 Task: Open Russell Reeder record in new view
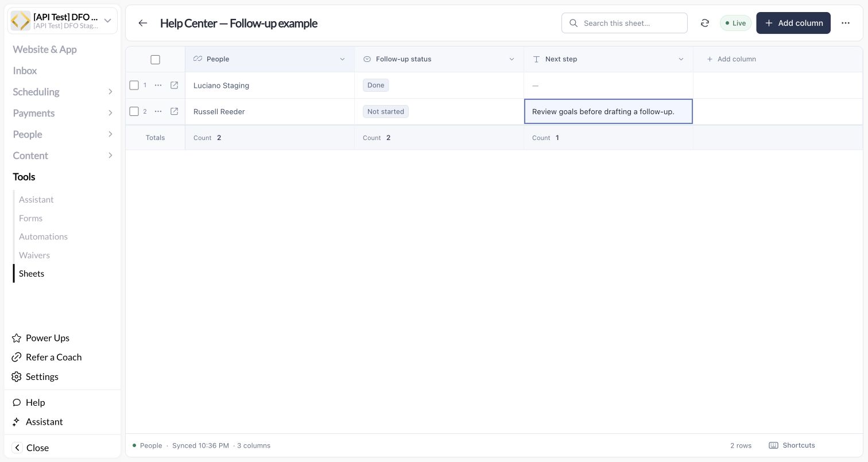click(x=175, y=111)
